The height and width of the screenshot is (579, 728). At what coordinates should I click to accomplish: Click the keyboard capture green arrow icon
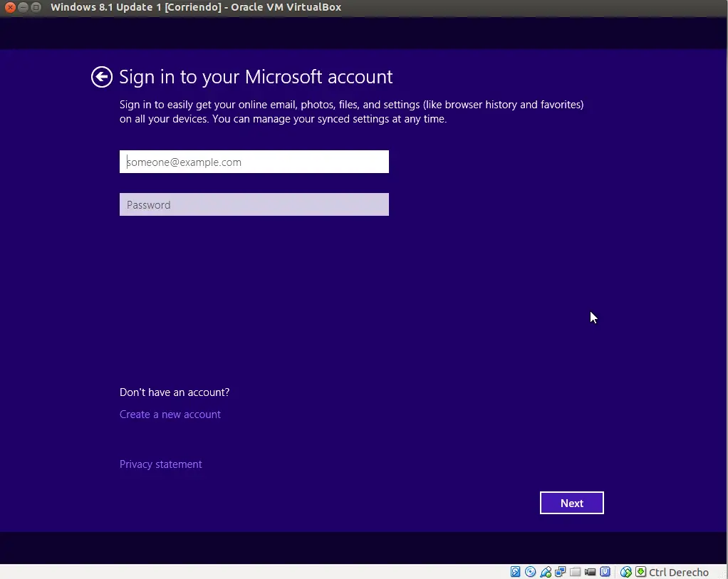pos(640,572)
